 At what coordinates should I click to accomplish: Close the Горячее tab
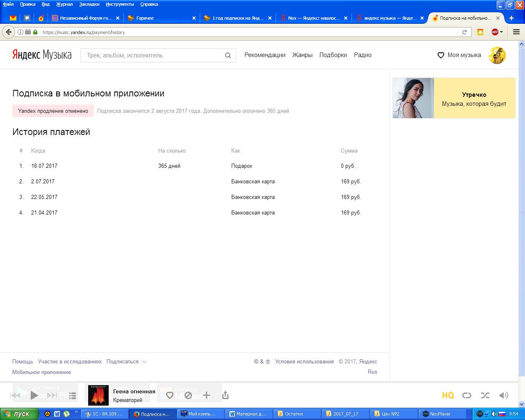[194, 18]
